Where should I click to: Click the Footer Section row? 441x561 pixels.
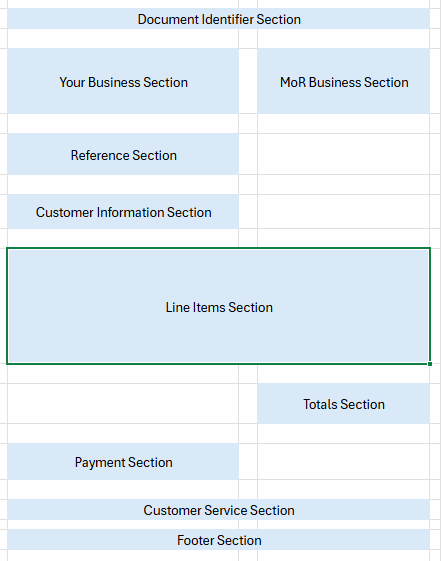coord(218,540)
